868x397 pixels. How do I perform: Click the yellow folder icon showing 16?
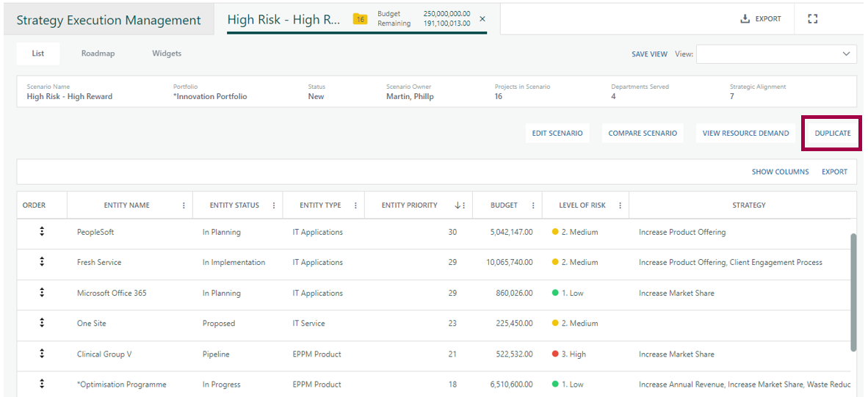pos(360,19)
